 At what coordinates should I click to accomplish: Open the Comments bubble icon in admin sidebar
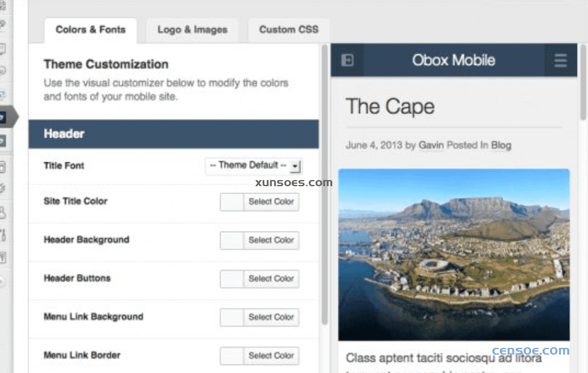[x=2, y=49]
